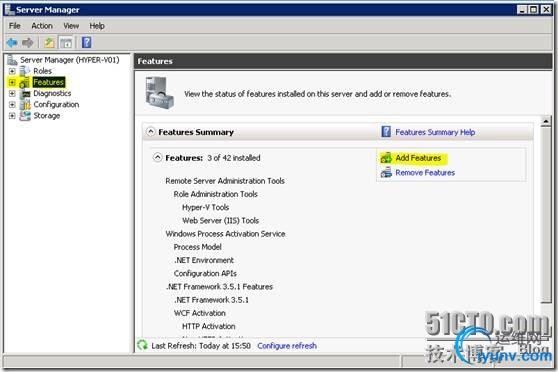Click Hyper-V Tools entry

(x=205, y=207)
